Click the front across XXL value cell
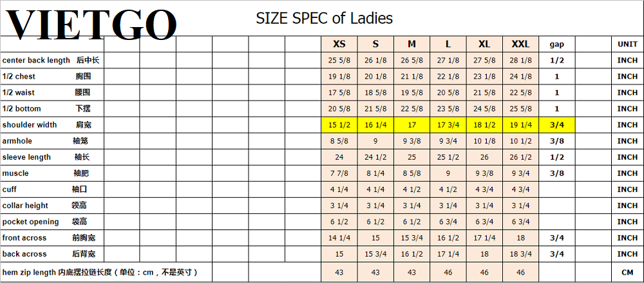The height and width of the screenshot is (283, 644). point(520,238)
